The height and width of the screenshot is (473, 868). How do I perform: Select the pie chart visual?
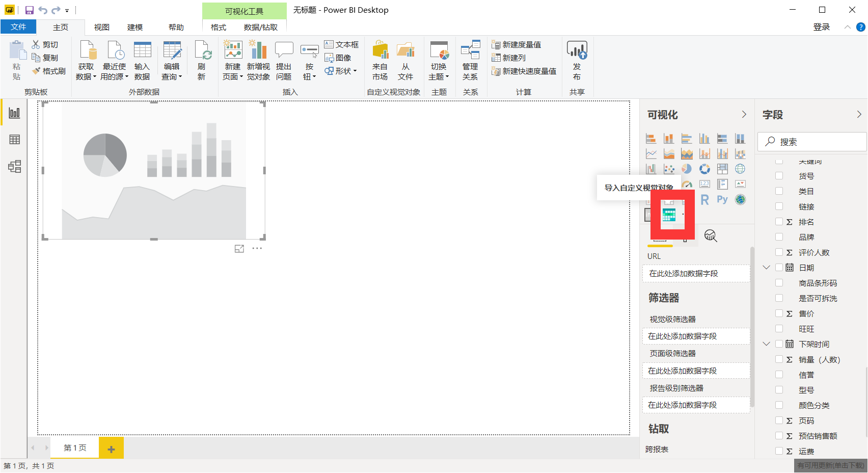click(x=686, y=169)
